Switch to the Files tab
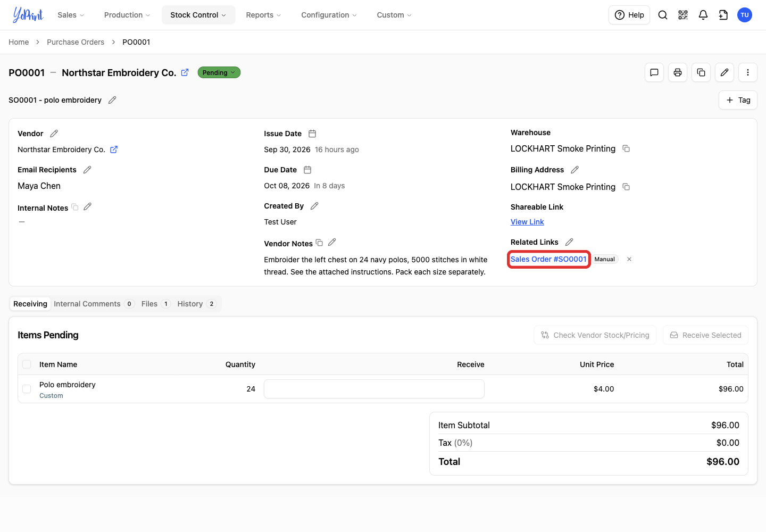 click(x=155, y=304)
